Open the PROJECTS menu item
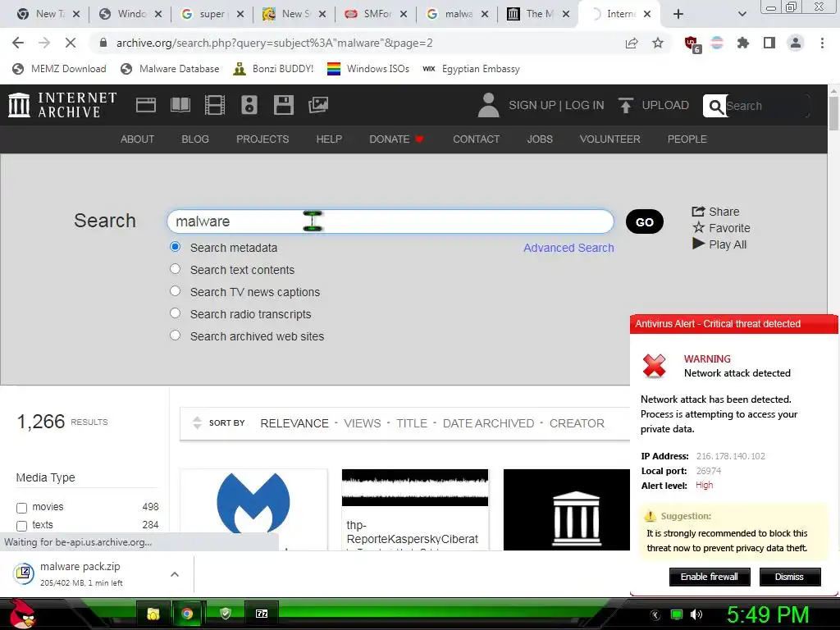The height and width of the screenshot is (630, 840). click(262, 139)
